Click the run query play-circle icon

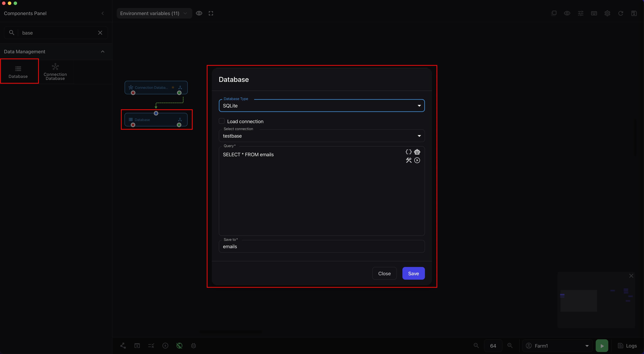[417, 160]
